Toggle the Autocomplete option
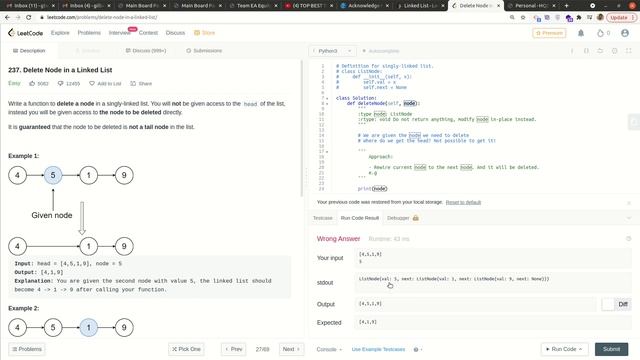640x360 pixels. tap(380, 51)
